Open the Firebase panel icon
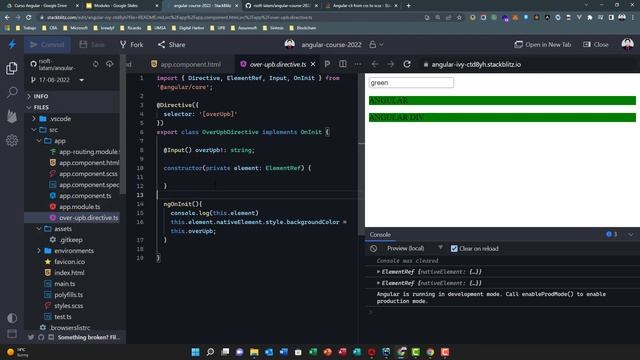 coord(12,116)
